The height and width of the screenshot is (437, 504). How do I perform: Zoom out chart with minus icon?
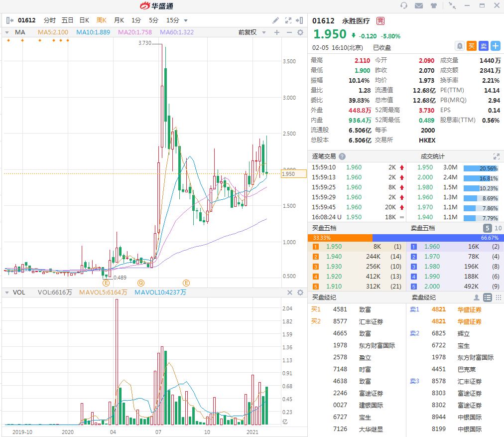(289, 32)
